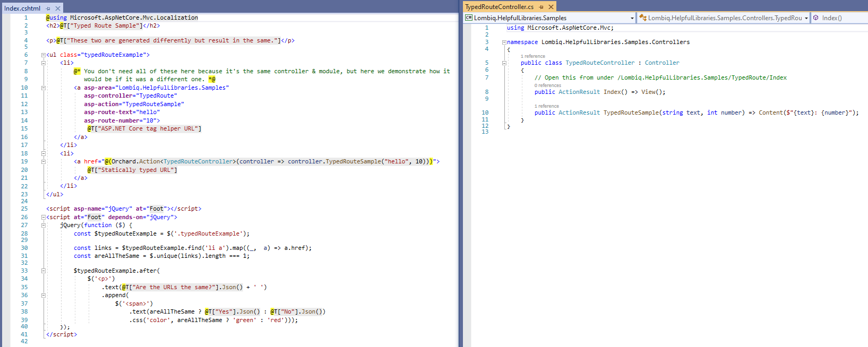Collapse the $typedRouteExample.after( block

tap(44, 271)
